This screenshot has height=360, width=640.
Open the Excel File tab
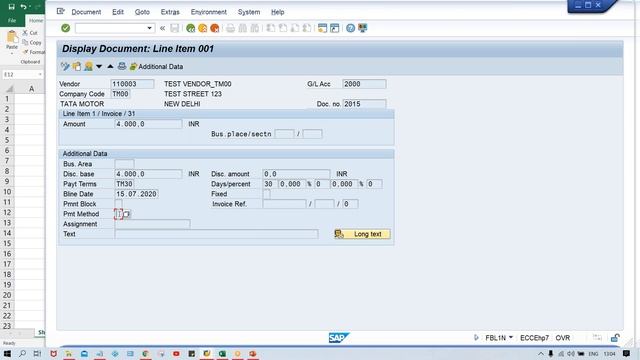click(12, 20)
